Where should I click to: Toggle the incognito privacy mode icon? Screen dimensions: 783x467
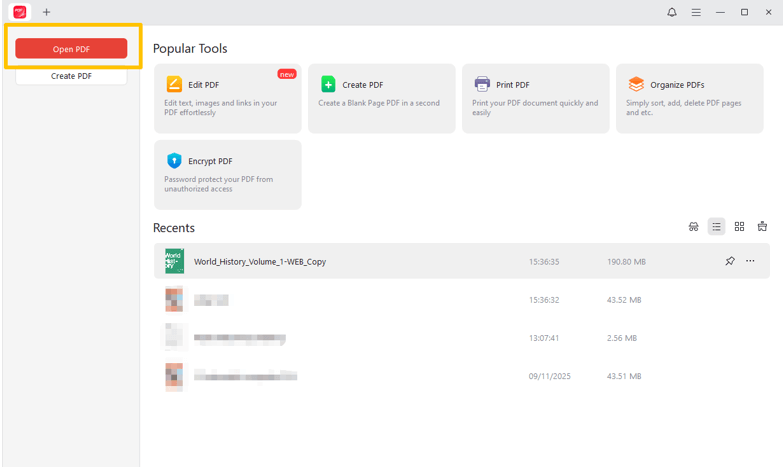(x=694, y=227)
